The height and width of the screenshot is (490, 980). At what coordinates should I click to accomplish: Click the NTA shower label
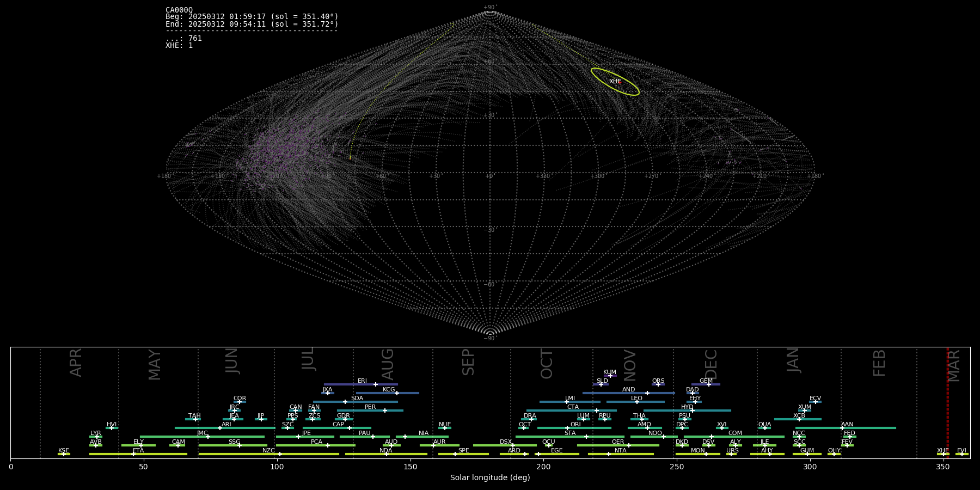[x=621, y=451]
